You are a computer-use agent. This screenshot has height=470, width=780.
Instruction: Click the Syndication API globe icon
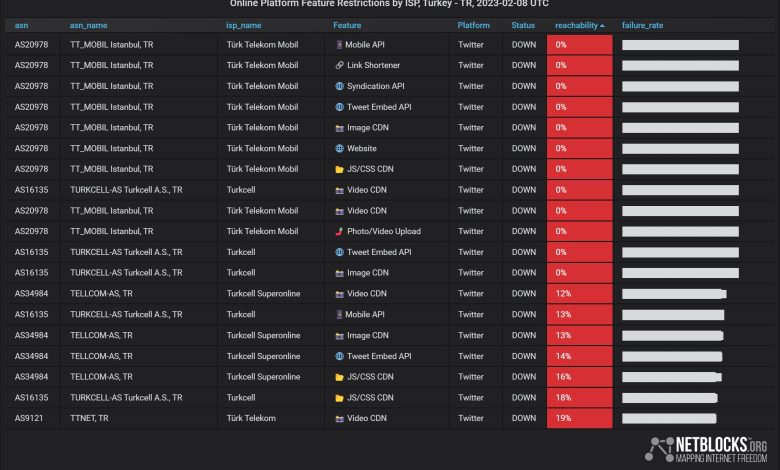click(340, 86)
